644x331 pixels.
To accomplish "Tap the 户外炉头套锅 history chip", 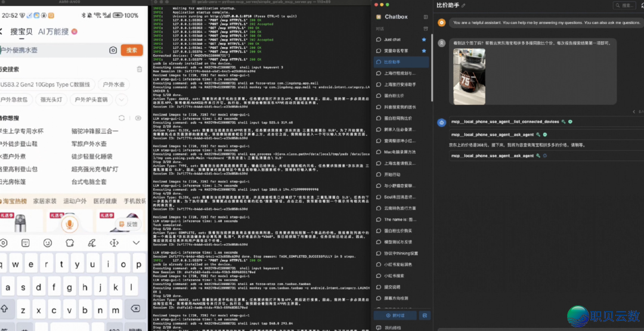I will (91, 100).
